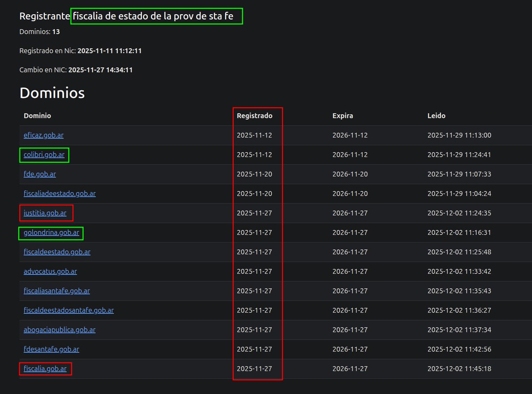Sort the table by the Leido column
Screen dimensions: 532x394
437,116
